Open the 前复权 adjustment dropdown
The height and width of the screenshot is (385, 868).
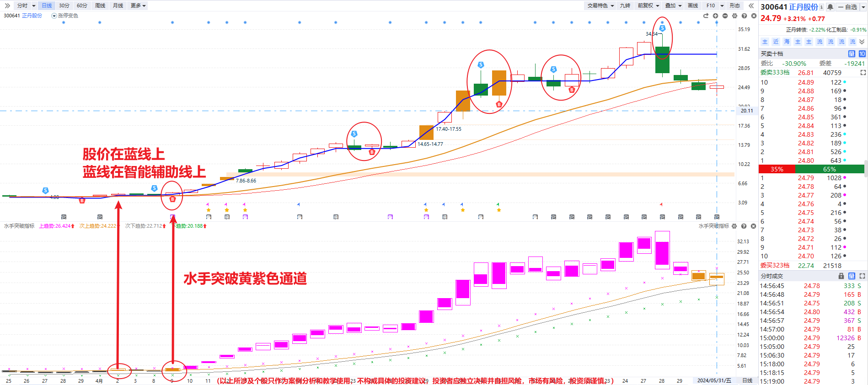[x=648, y=5]
